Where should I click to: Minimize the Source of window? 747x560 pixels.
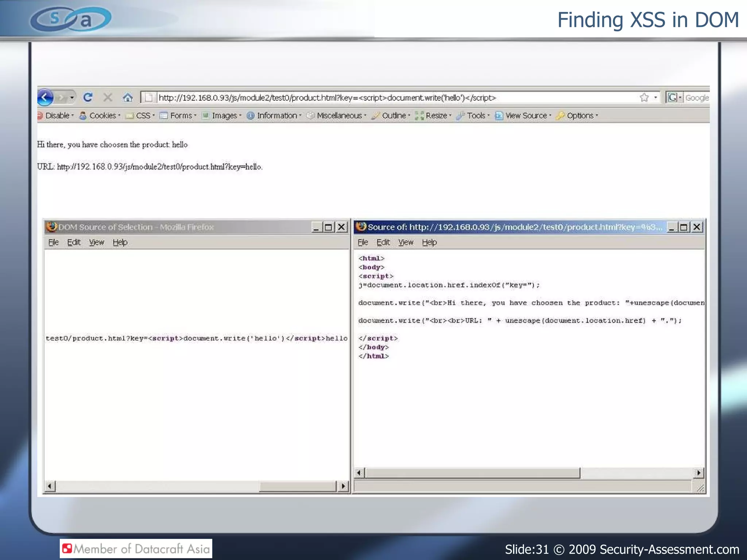[671, 227]
